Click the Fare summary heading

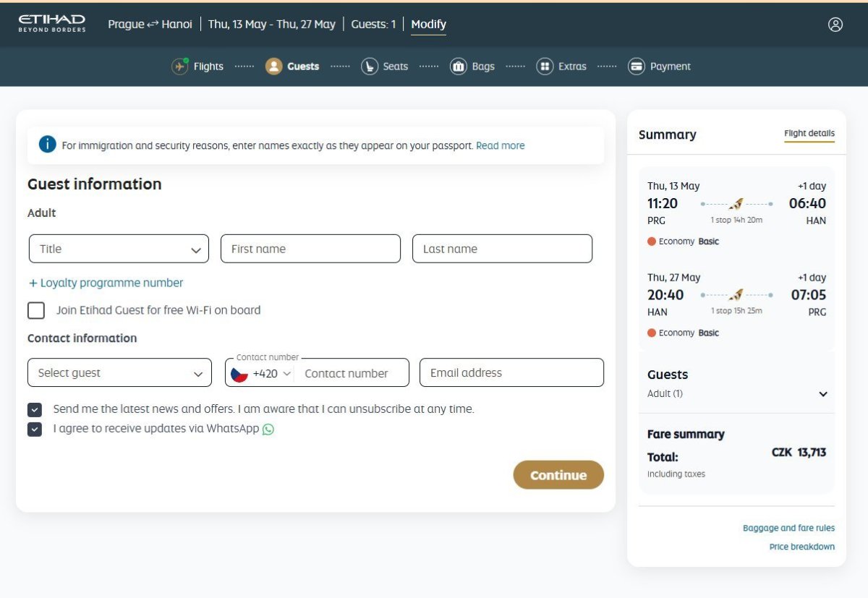pos(686,435)
